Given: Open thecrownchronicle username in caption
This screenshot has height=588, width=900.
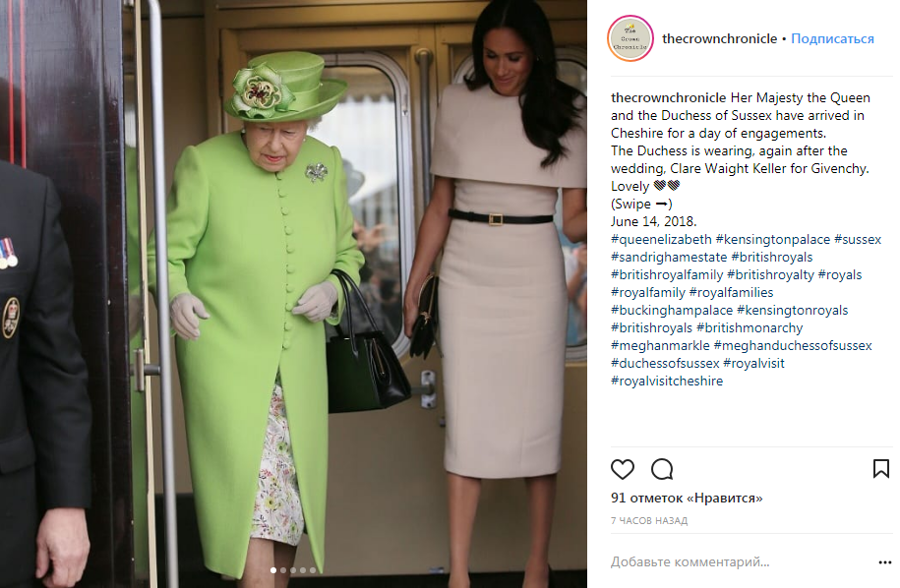Looking at the screenshot, I should [668, 98].
